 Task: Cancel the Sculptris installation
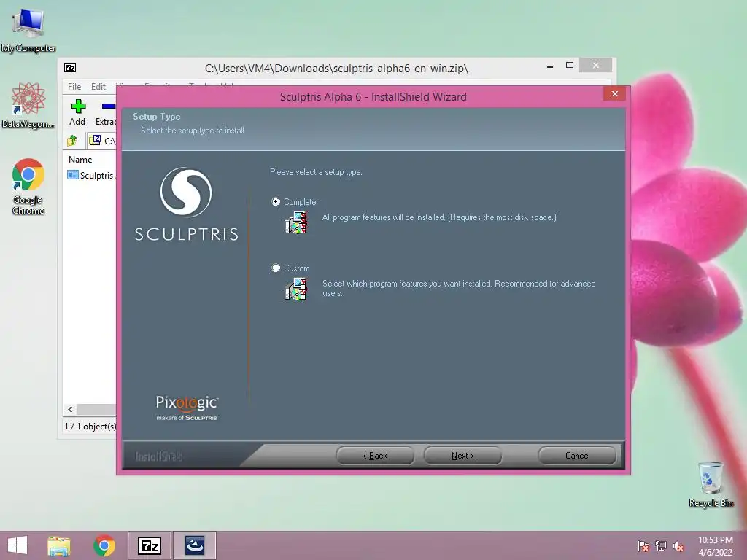tap(577, 456)
